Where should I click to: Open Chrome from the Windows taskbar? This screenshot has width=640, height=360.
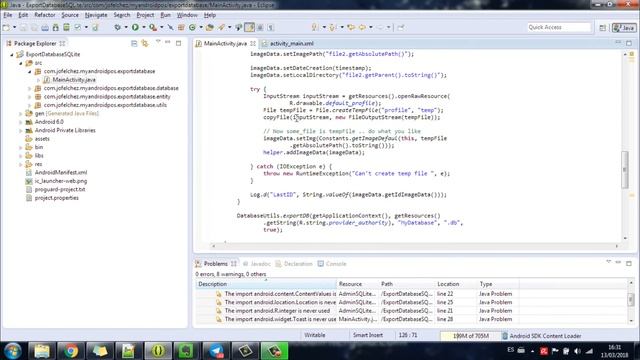[x=70, y=351]
